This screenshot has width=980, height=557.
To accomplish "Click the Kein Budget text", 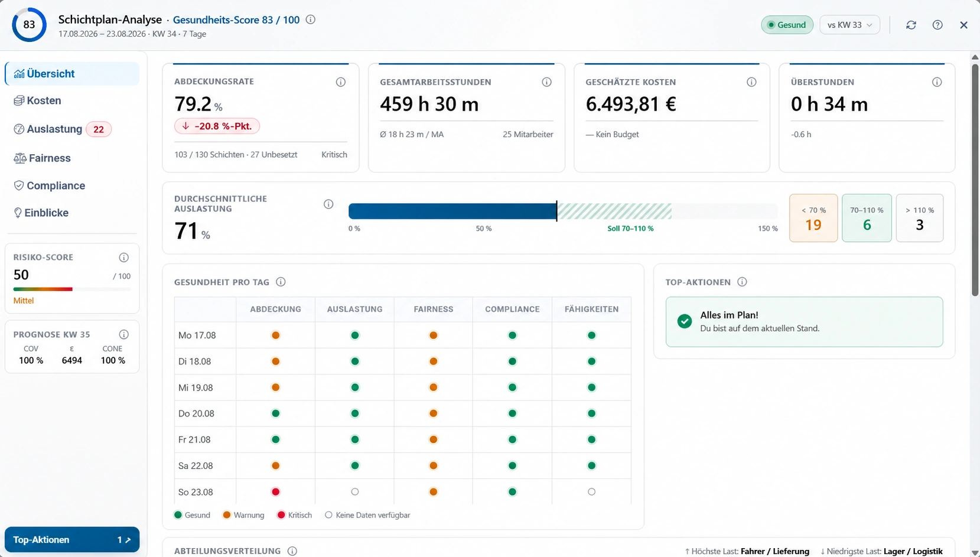I will (x=612, y=135).
